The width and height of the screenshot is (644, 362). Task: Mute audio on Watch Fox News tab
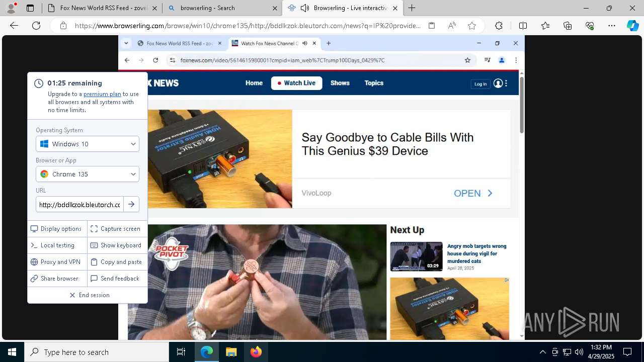pyautogui.click(x=305, y=43)
